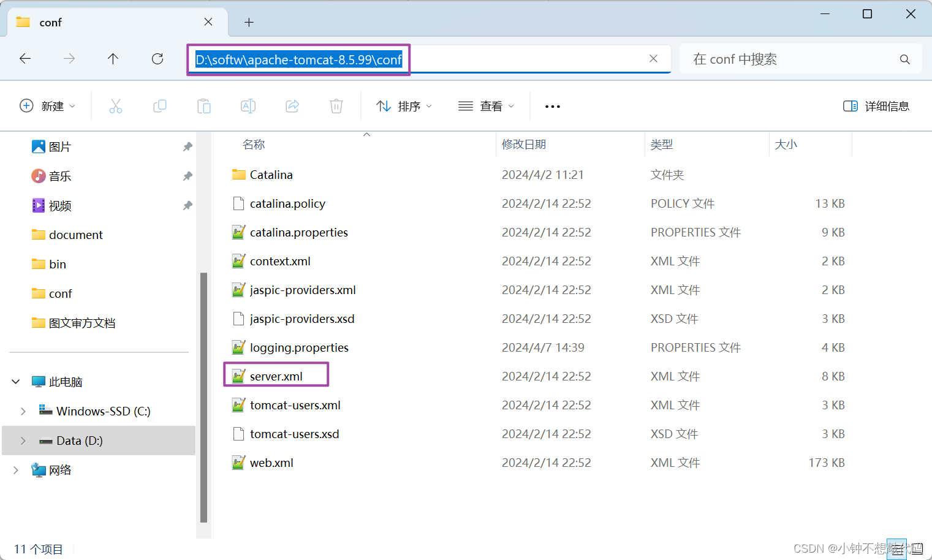Open the 排序 sort dropdown
The height and width of the screenshot is (560, 932).
click(404, 106)
